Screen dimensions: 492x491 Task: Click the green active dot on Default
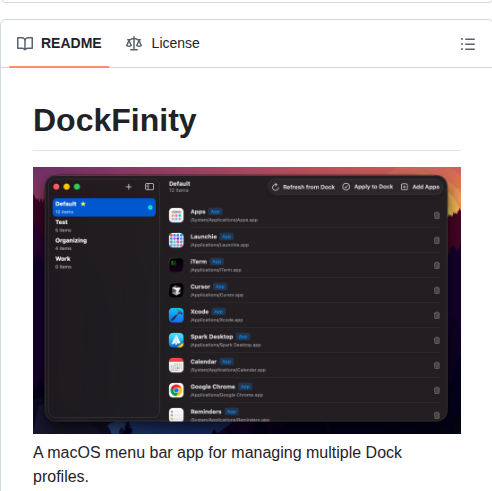coord(150,208)
